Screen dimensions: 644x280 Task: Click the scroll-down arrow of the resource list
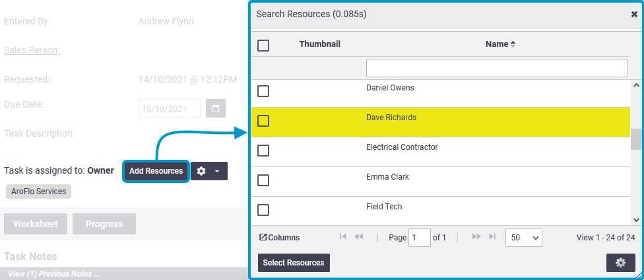click(x=637, y=220)
